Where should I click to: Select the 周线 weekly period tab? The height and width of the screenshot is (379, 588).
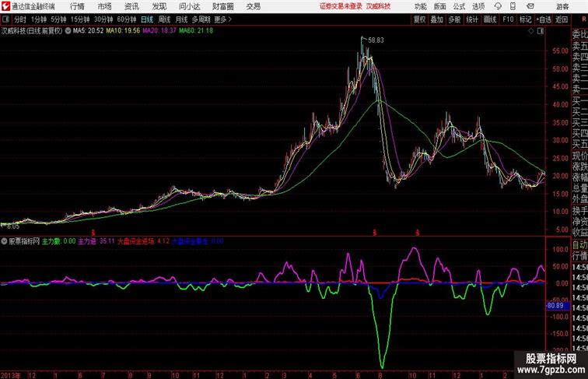pos(164,19)
